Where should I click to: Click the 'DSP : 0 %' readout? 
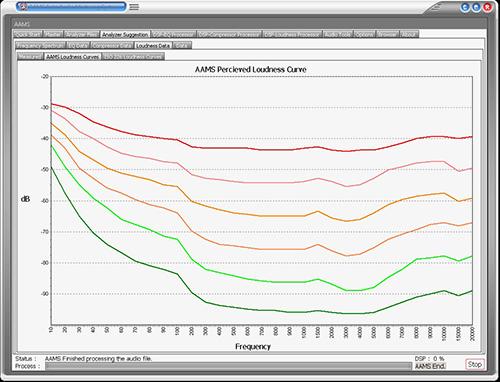point(429,359)
